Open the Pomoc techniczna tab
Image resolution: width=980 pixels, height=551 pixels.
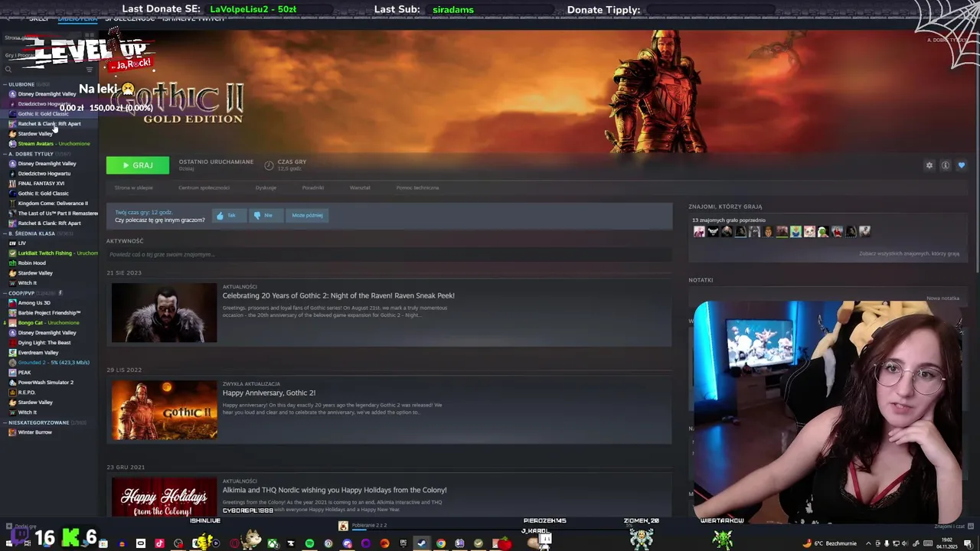[417, 187]
